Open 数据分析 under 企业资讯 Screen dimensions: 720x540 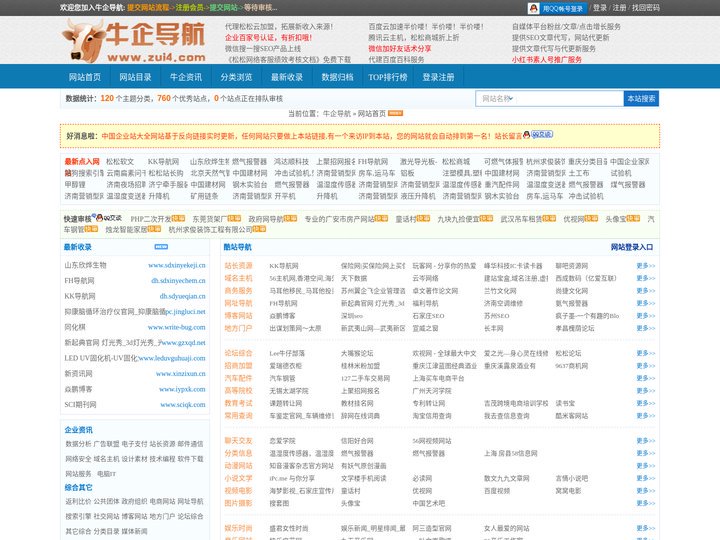(x=79, y=444)
